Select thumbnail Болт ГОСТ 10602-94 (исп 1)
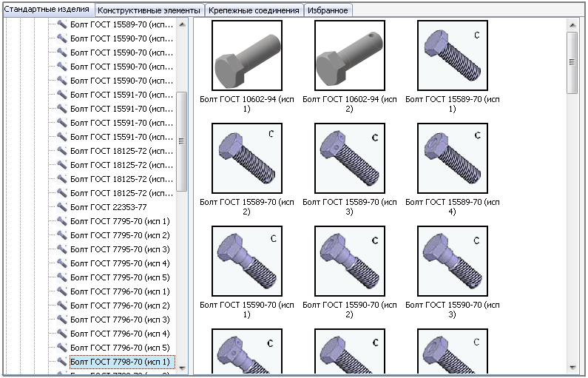Image resolution: width=588 pixels, height=378 pixels. 247,55
